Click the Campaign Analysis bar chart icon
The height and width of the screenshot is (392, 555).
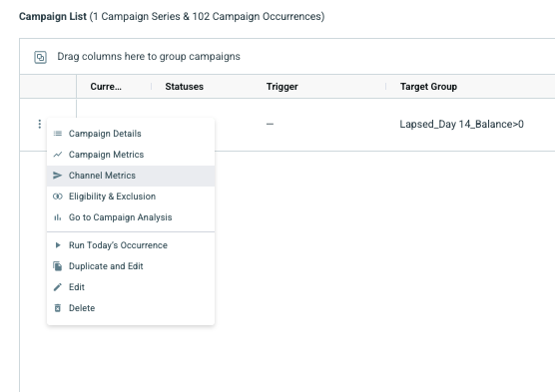point(57,217)
